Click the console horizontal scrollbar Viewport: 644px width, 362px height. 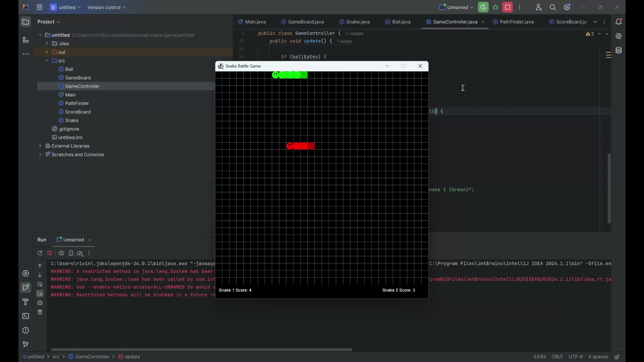pyautogui.click(x=202, y=350)
